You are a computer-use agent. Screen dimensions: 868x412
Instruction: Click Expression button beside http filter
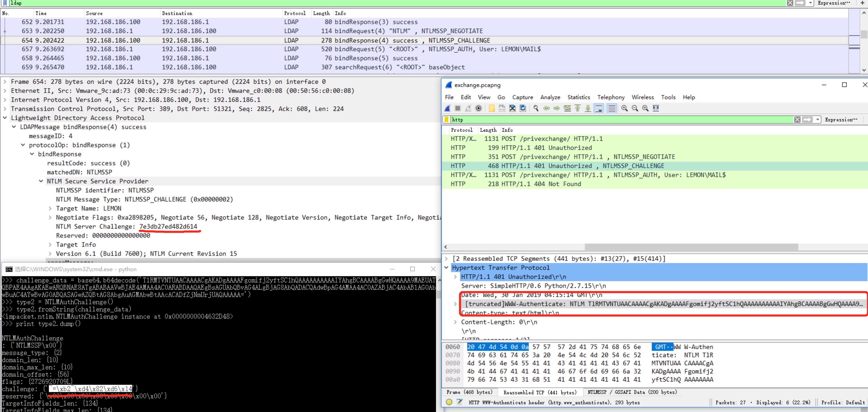(841, 120)
